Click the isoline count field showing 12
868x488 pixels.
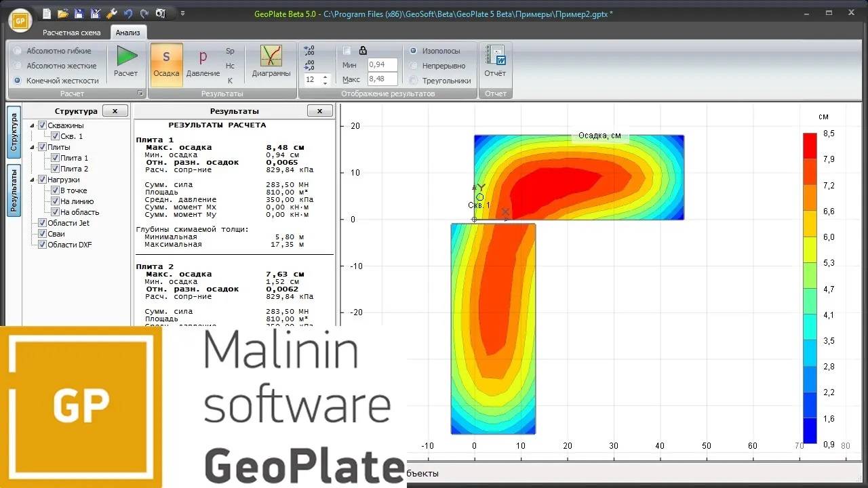[x=312, y=79]
